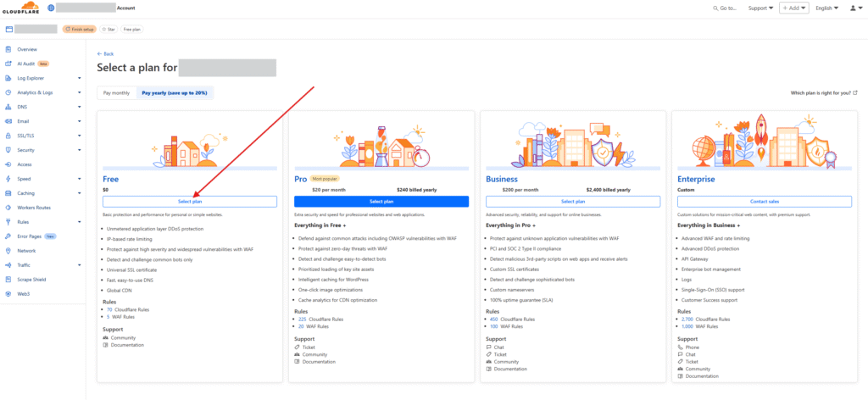
Task: Open the Add dropdown button
Action: [x=793, y=8]
